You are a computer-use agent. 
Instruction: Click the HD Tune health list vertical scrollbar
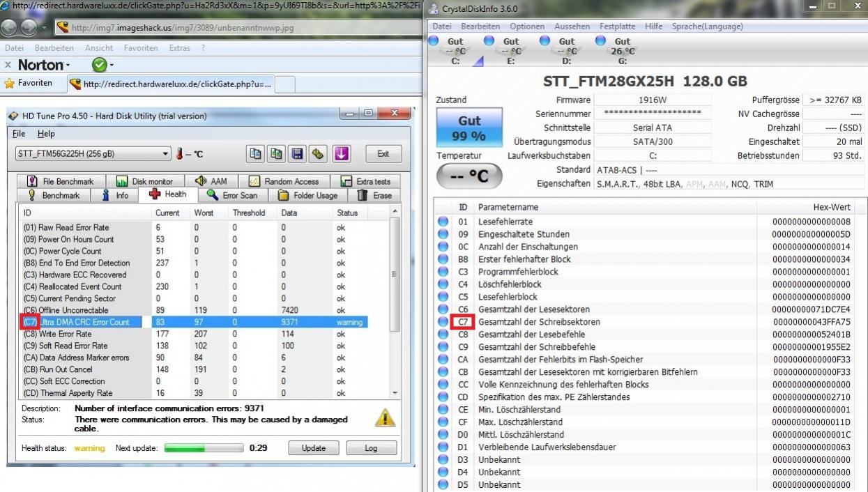click(396, 302)
